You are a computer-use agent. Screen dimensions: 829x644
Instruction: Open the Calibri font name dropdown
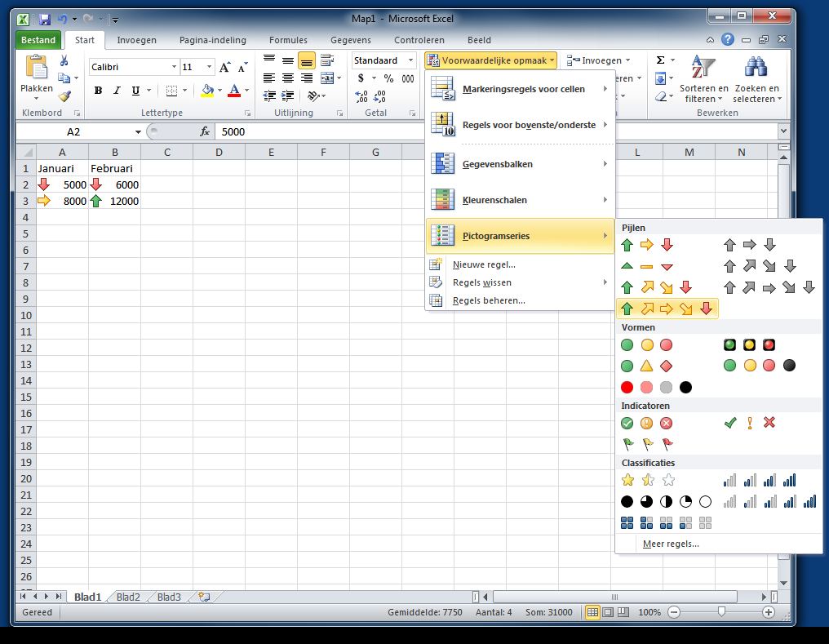point(174,67)
